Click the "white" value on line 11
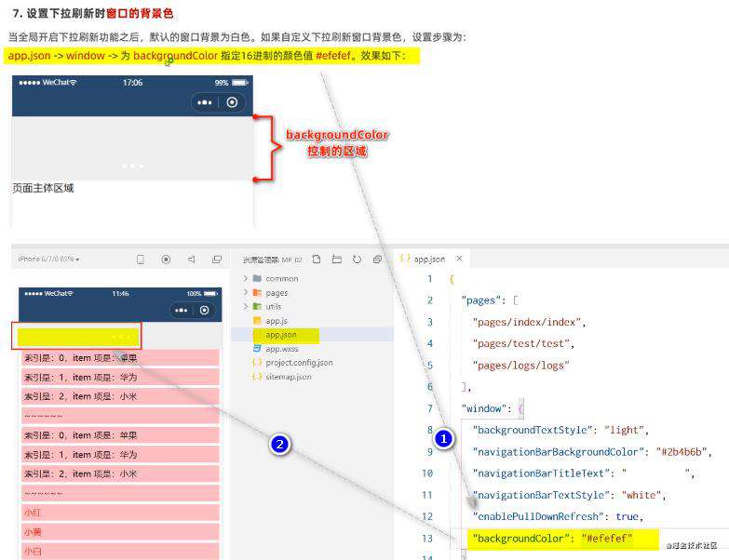 click(x=641, y=495)
